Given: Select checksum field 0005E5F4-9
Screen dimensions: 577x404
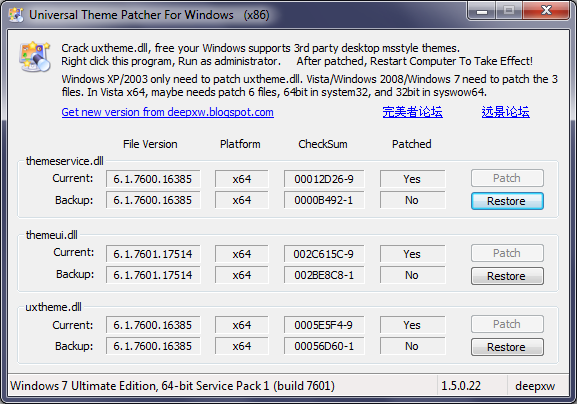Looking at the screenshot, I should (324, 325).
